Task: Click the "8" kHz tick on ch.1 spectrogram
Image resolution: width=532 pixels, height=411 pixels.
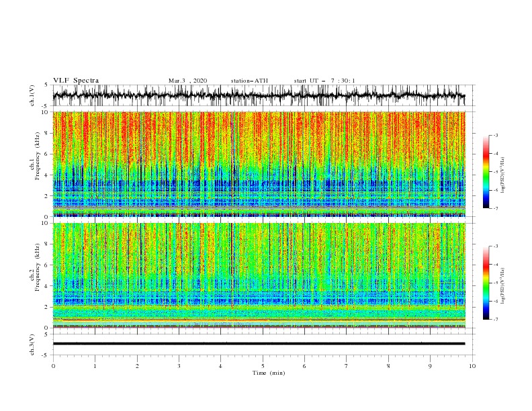Action: click(47, 133)
